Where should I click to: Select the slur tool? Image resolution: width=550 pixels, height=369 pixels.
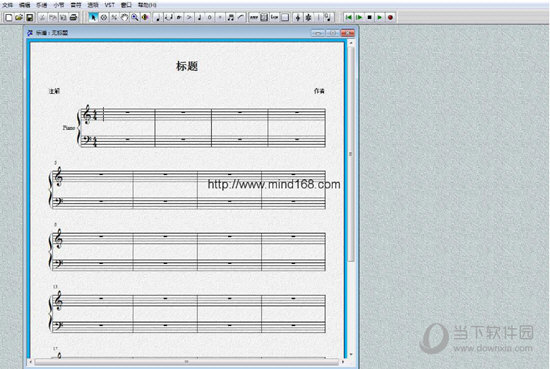click(x=241, y=17)
